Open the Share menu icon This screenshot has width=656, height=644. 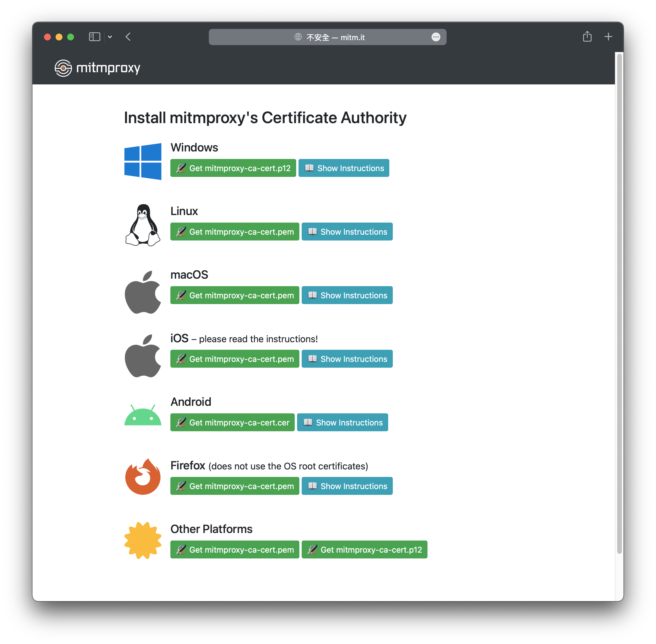587,36
